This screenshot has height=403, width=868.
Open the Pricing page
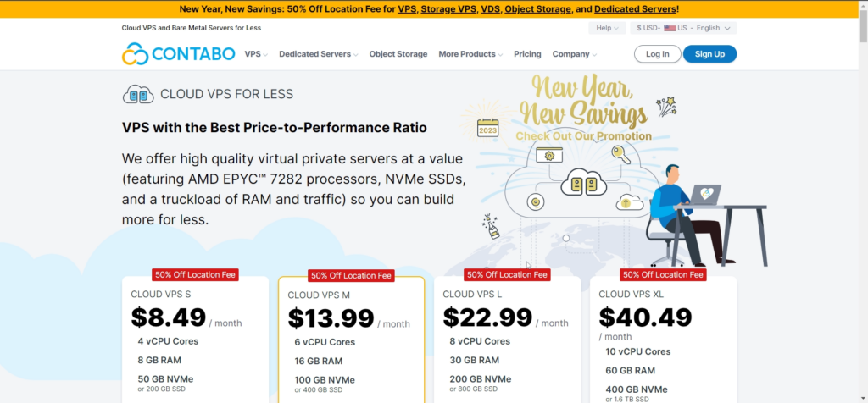(527, 54)
